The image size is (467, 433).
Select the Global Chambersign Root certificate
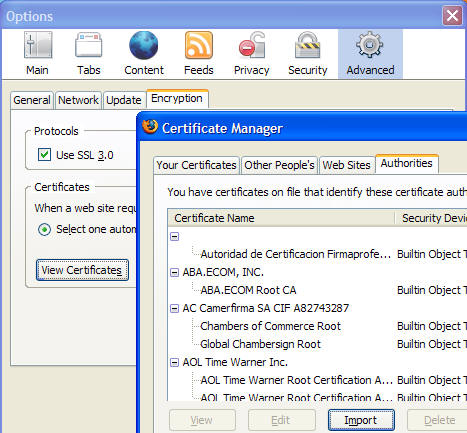pos(260,344)
